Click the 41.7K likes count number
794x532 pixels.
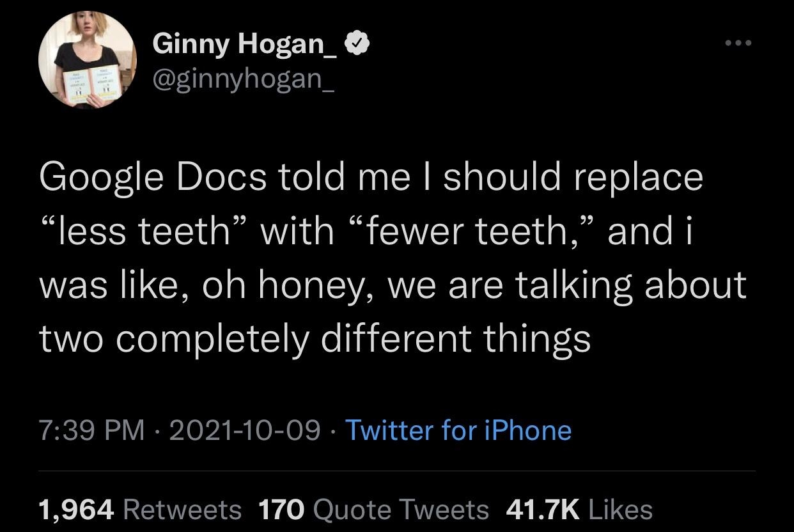pos(542,510)
